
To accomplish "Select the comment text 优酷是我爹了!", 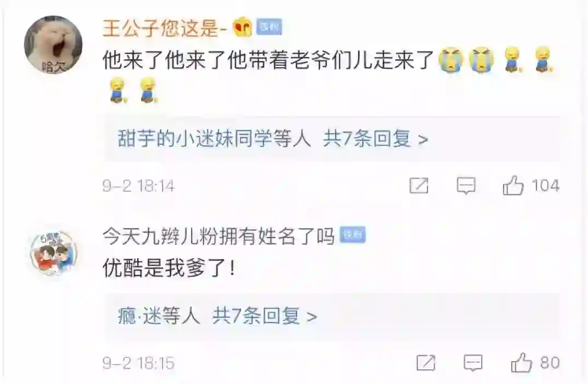I will (x=169, y=268).
